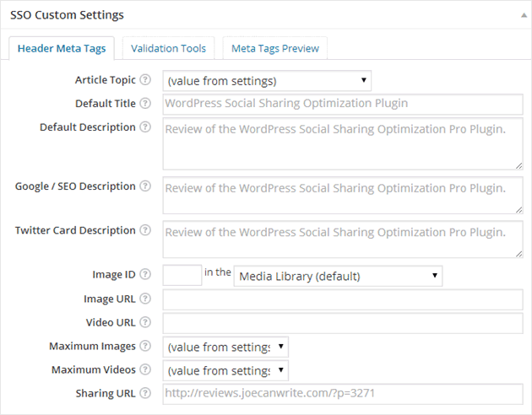The width and height of the screenshot is (532, 415).
Task: Grab the Twitter Card Description resize handle
Action: [x=518, y=254]
